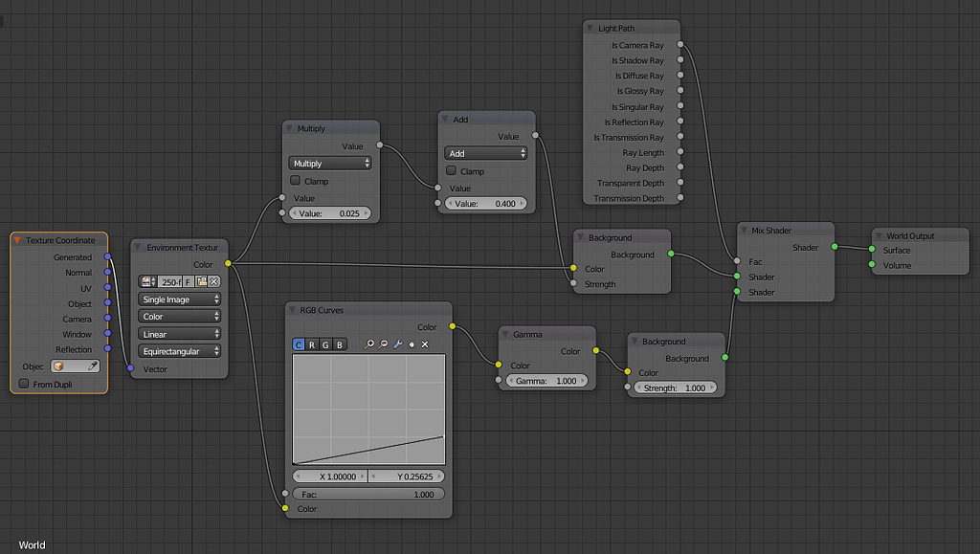Click the image browse icon in Environment Texture
The height and width of the screenshot is (554, 980).
coord(148,281)
